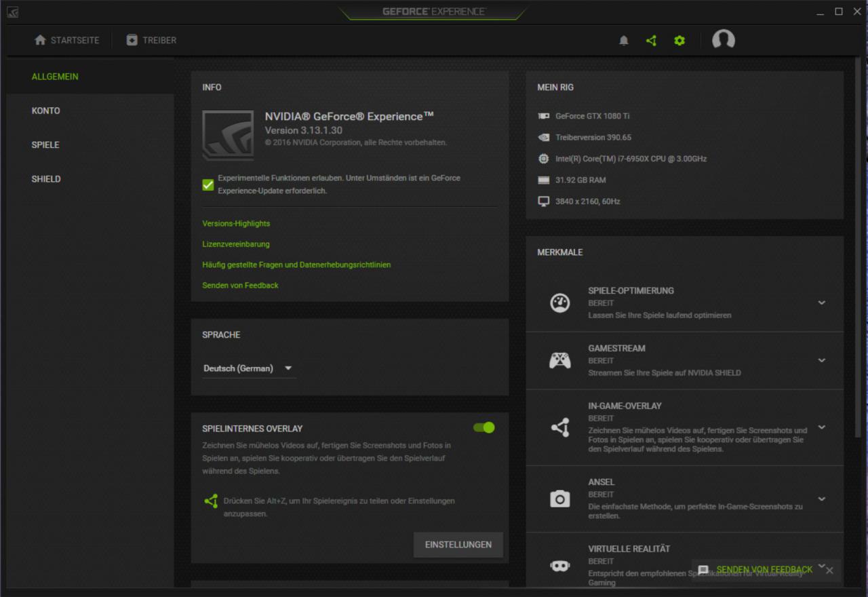Screen dimensions: 868x597
Task: Click Treiberversion 390.65 text
Action: (x=593, y=137)
